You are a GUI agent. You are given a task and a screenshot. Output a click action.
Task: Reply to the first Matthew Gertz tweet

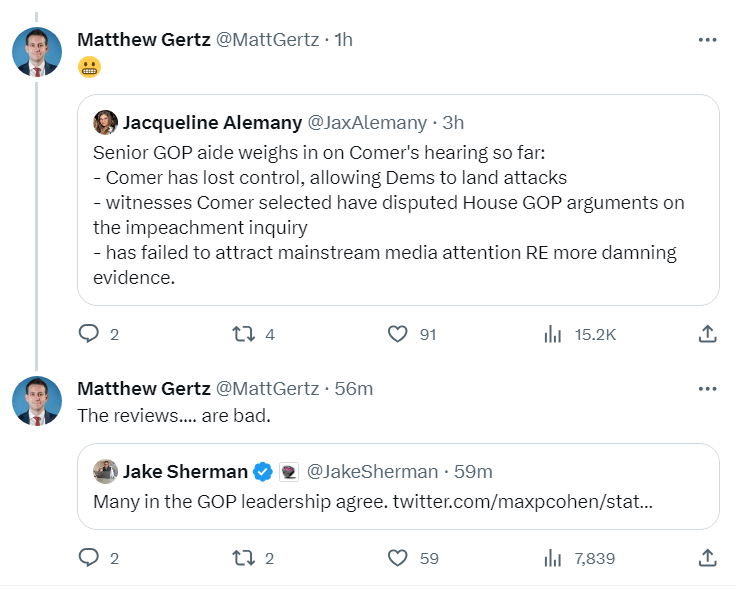(90, 334)
